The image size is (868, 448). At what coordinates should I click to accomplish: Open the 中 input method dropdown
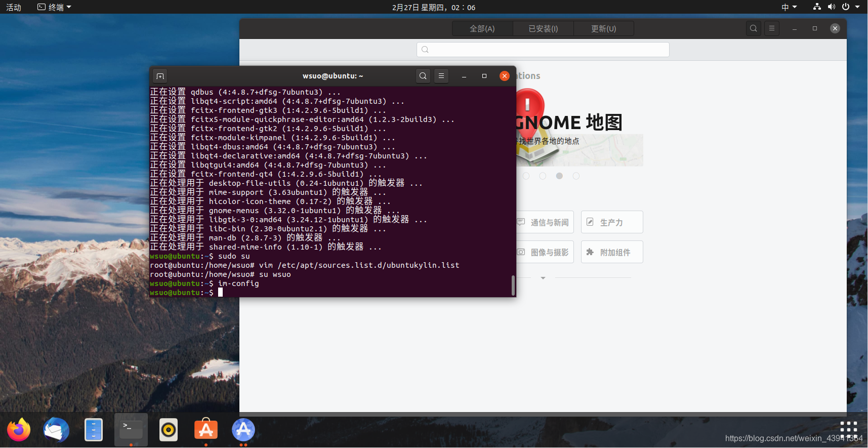[789, 7]
